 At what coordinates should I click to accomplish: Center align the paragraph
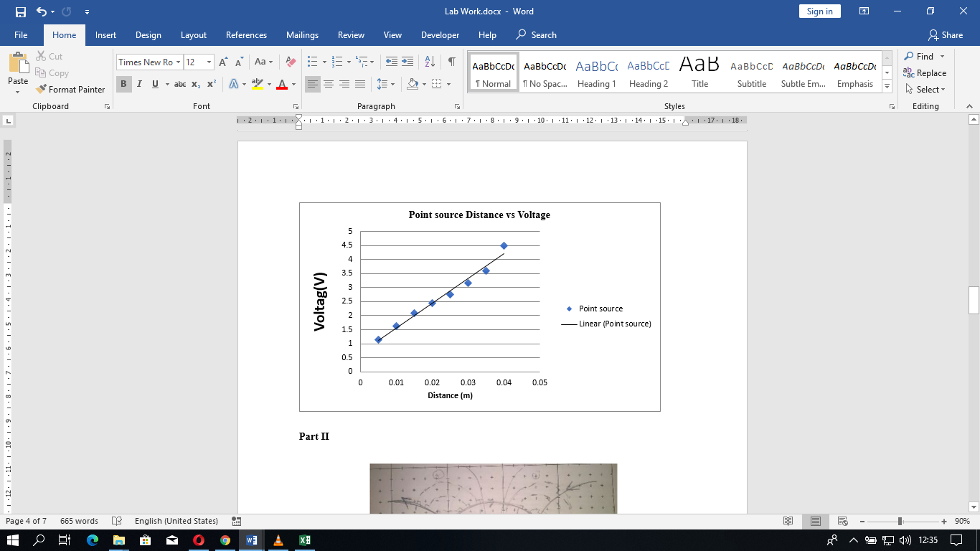point(329,85)
